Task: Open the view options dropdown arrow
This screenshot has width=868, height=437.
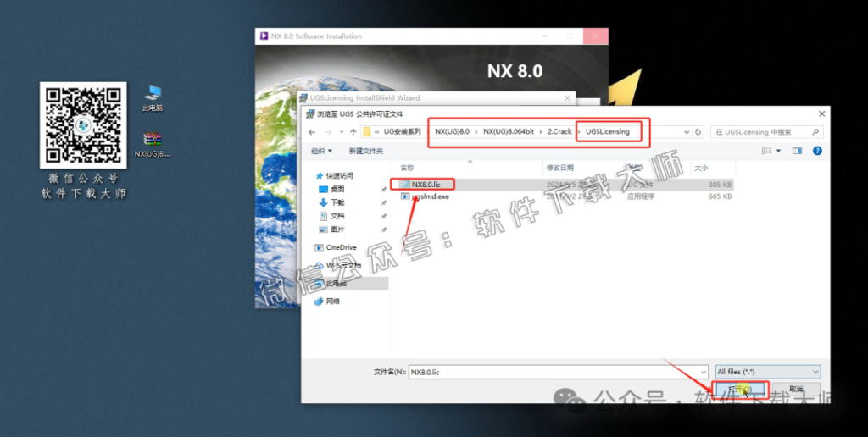Action: click(x=778, y=151)
